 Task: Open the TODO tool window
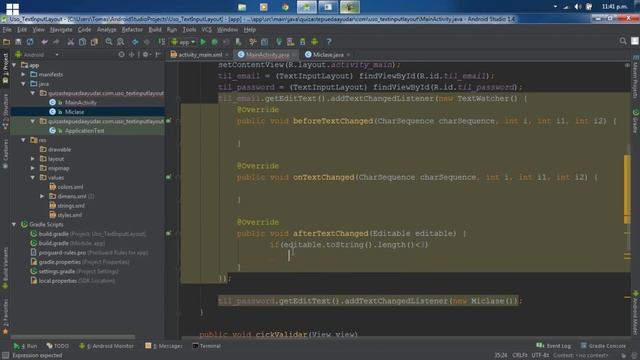coord(58,346)
